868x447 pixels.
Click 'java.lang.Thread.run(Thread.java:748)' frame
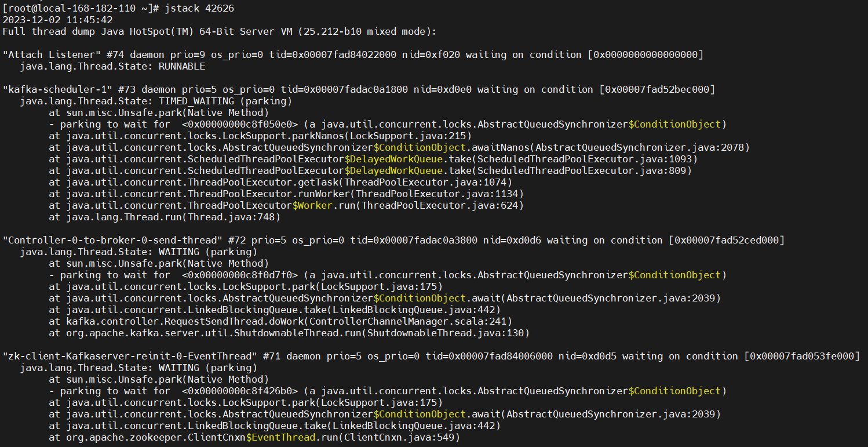pyautogui.click(x=165, y=217)
